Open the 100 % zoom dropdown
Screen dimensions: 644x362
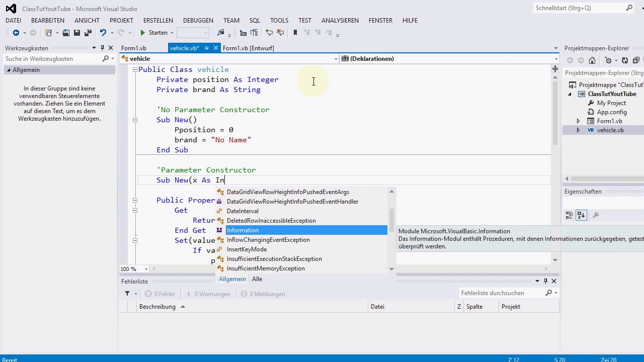coord(146,269)
